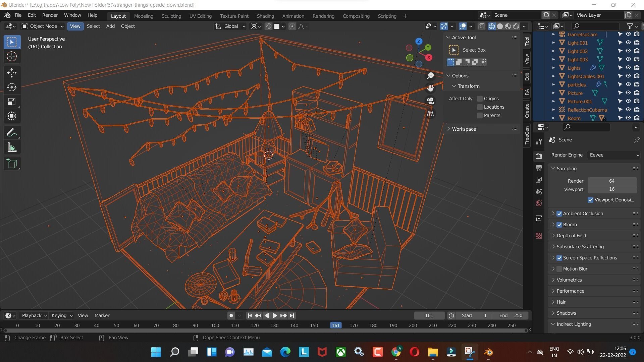
Task: Disable the Bloom checkbox
Action: (x=559, y=225)
